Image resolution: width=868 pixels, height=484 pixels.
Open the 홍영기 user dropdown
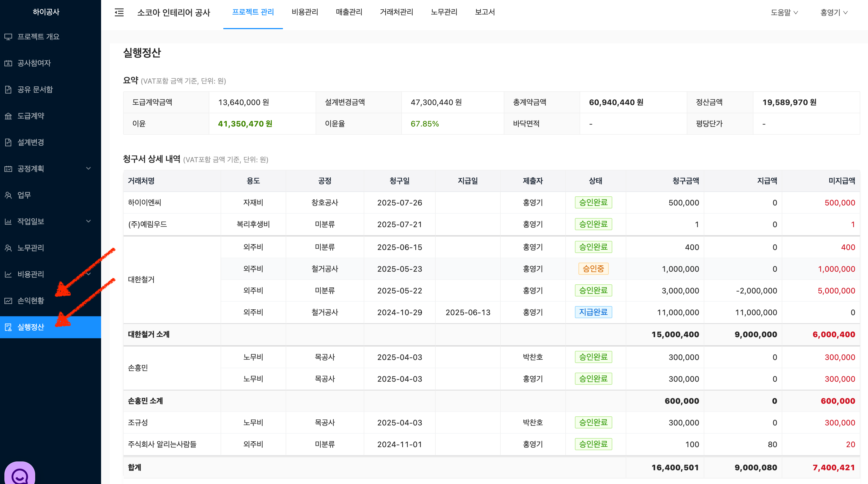coord(834,12)
